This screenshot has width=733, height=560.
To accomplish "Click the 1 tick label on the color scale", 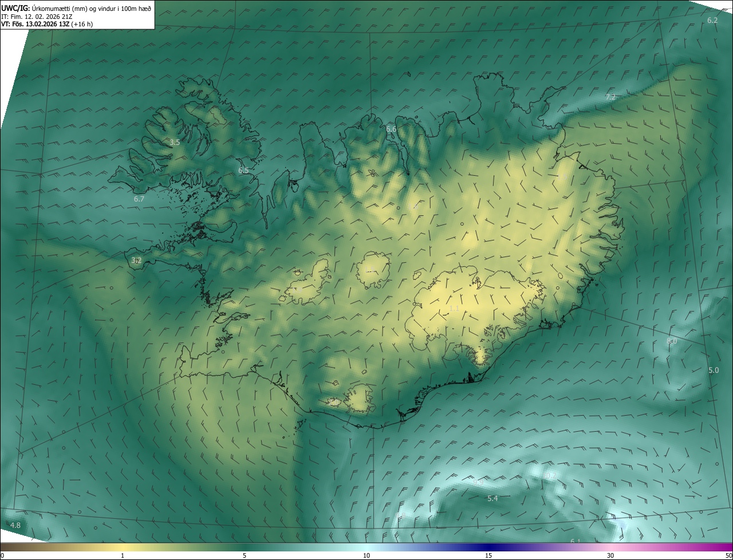I will 123,555.
